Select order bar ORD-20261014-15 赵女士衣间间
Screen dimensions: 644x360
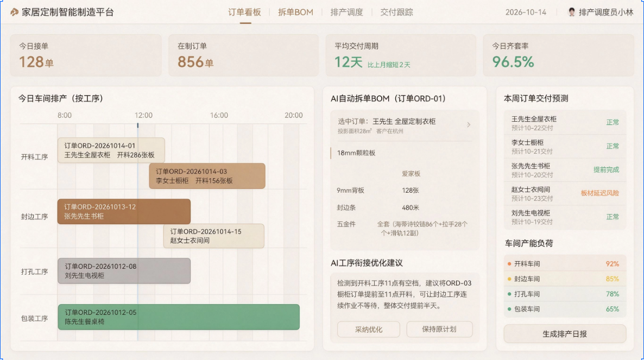pyautogui.click(x=213, y=236)
